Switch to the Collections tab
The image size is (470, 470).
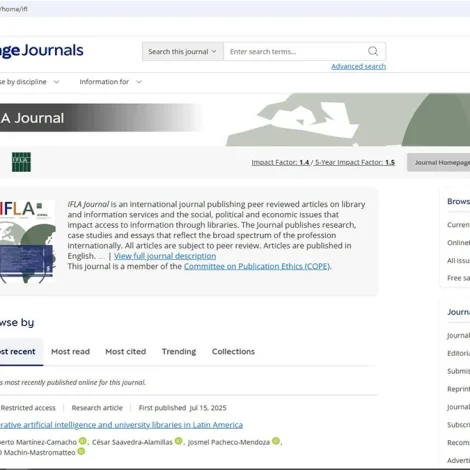click(233, 352)
